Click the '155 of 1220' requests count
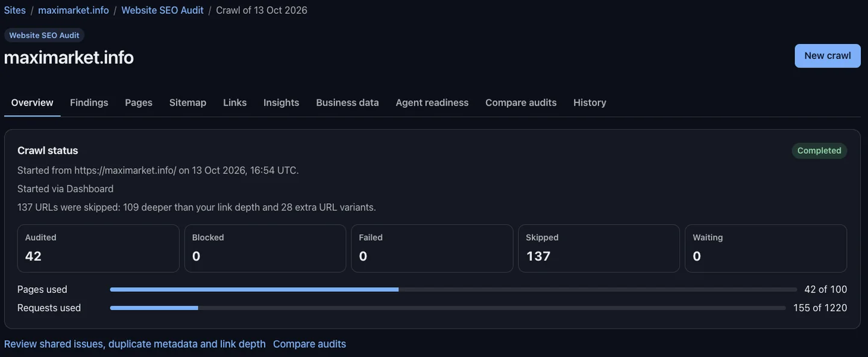The image size is (868, 357). (x=820, y=308)
